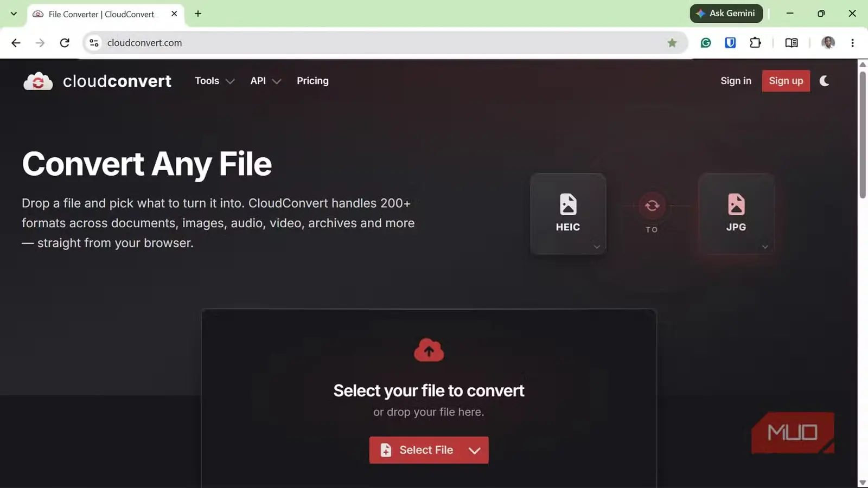Reload the page
868x488 pixels.
point(65,43)
